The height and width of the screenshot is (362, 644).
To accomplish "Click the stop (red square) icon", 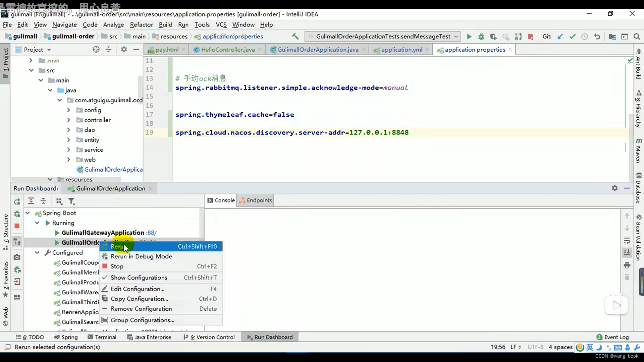I will [x=17, y=226].
